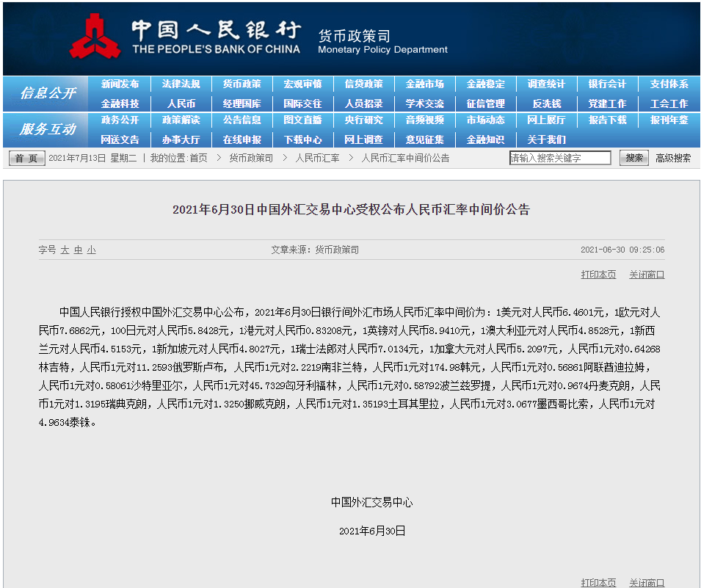Open the 调查统计 section
Viewport: 701px width, 588px height.
tap(546, 84)
